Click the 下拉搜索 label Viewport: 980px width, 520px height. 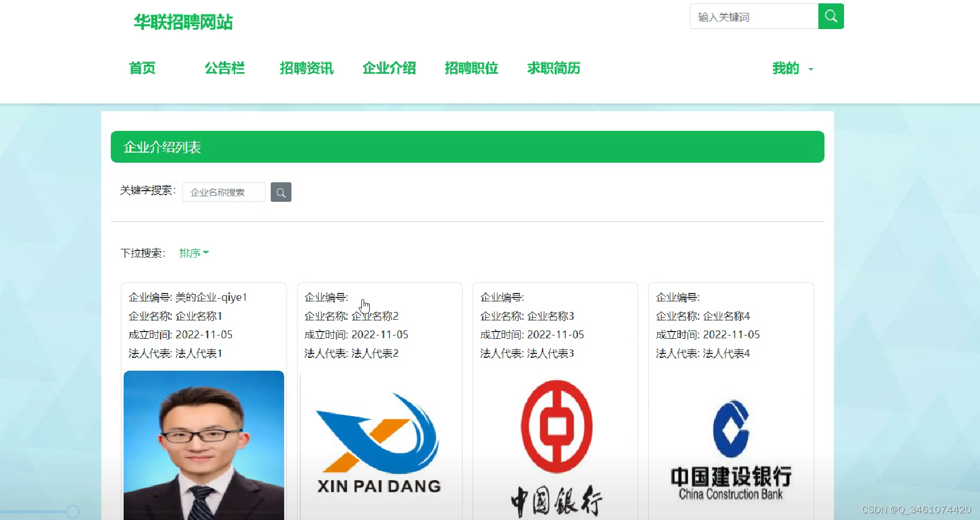(143, 253)
